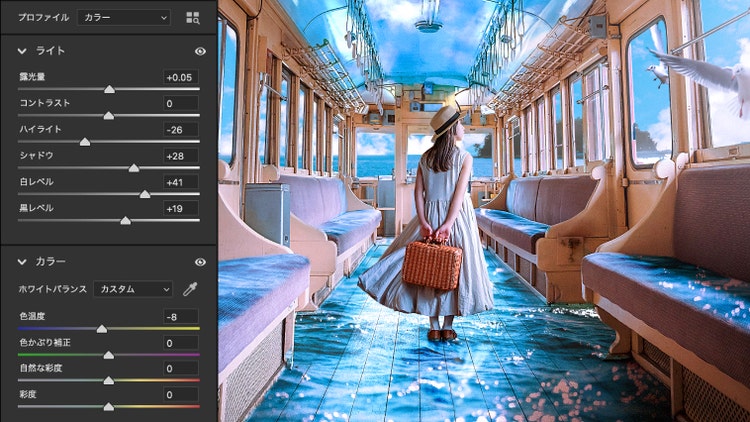This screenshot has width=750, height=422.
Task: Click the 露光量 slider handle
Action: [110, 89]
